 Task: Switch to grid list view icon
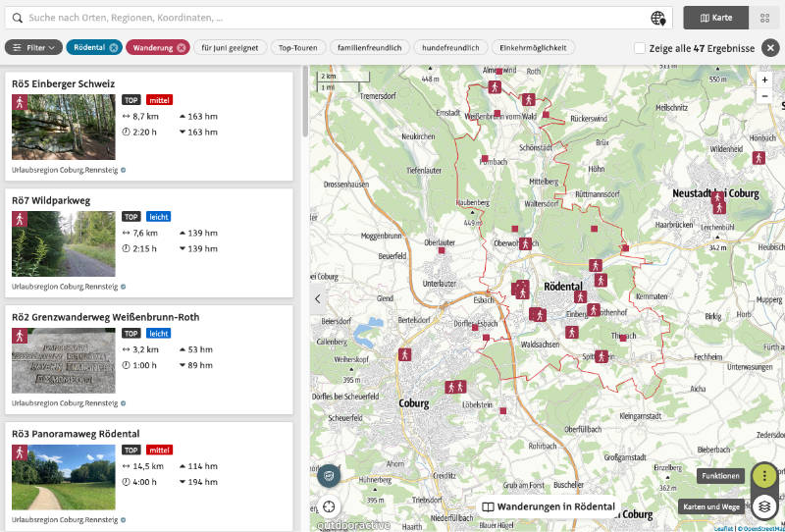(x=764, y=18)
